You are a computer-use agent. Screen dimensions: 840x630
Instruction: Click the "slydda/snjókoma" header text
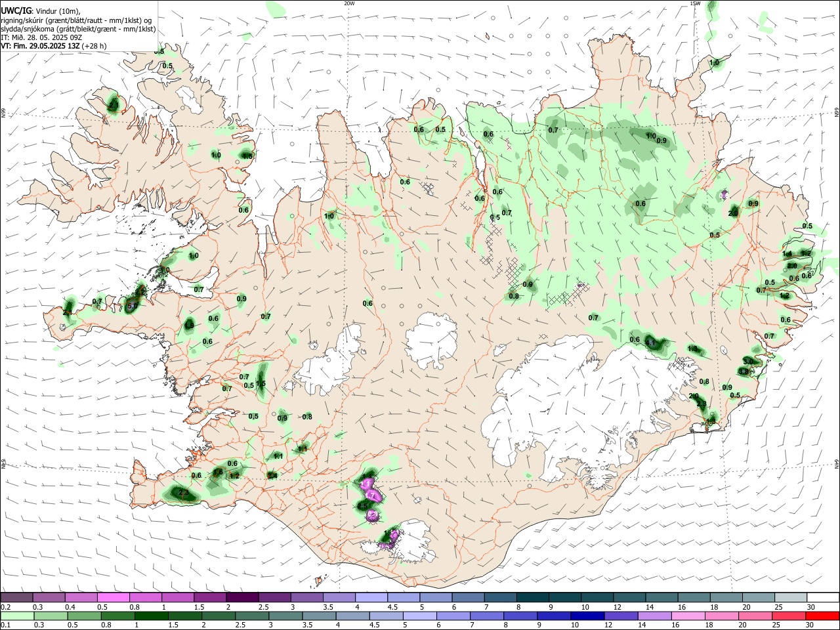(28, 29)
